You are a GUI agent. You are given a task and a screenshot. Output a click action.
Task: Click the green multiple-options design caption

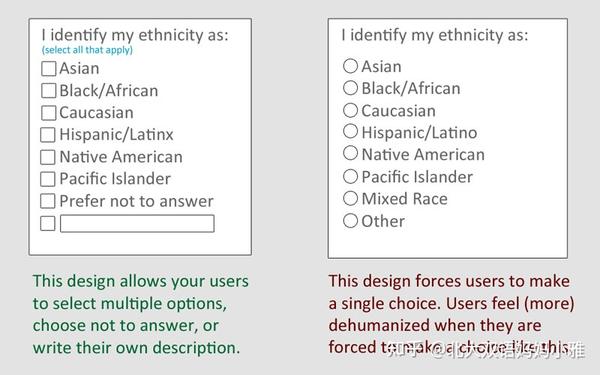140,314
